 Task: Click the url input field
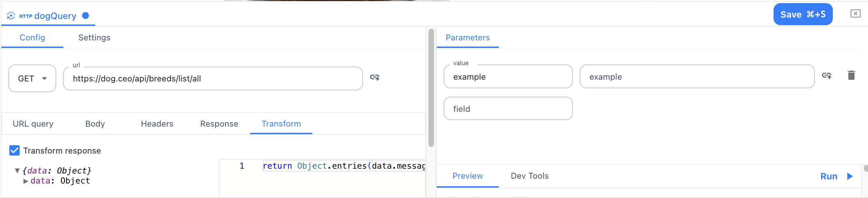(213, 79)
